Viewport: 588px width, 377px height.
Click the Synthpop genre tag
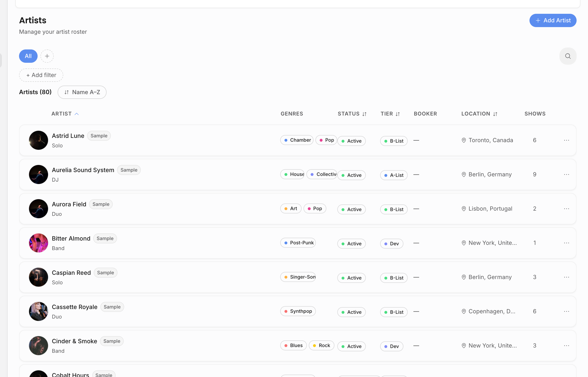pos(298,312)
